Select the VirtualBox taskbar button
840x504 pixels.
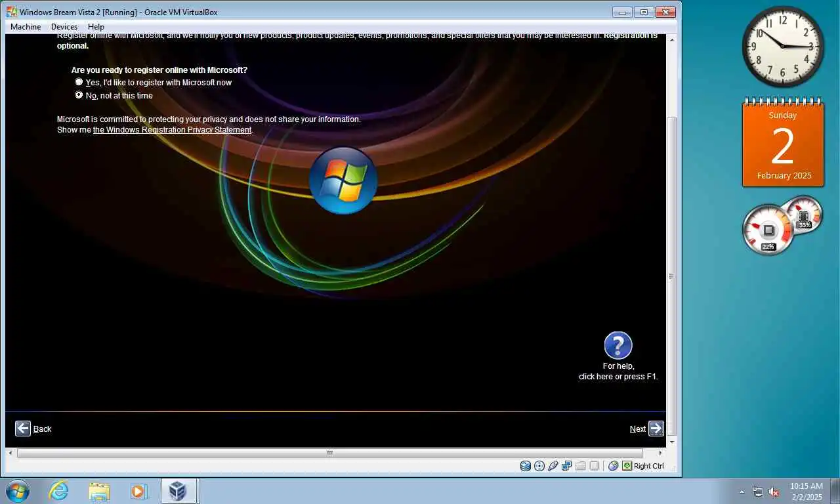[178, 491]
